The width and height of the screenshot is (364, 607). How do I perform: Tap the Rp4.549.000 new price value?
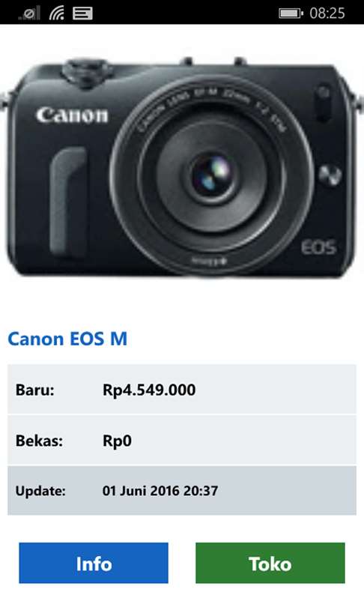tap(149, 390)
